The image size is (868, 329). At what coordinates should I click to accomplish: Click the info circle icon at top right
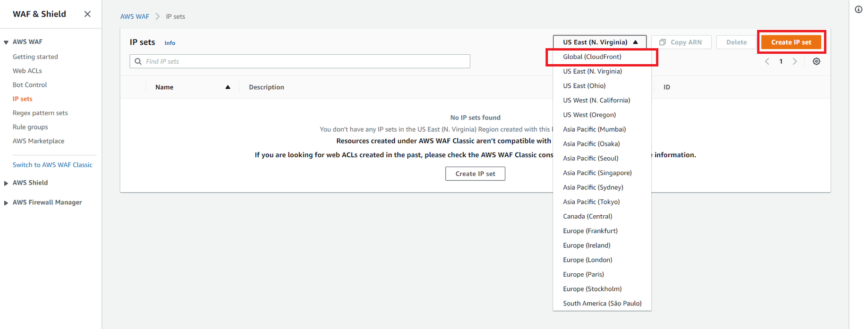(x=858, y=9)
